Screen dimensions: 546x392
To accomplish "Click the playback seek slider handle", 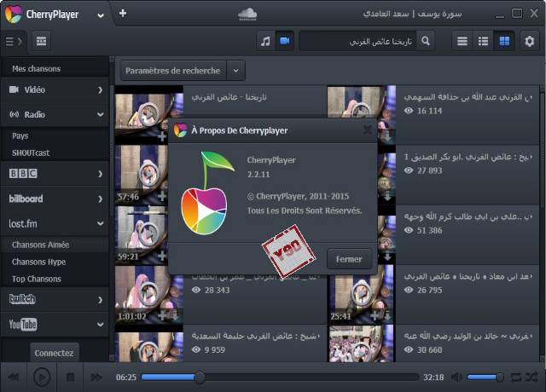I will tap(200, 377).
